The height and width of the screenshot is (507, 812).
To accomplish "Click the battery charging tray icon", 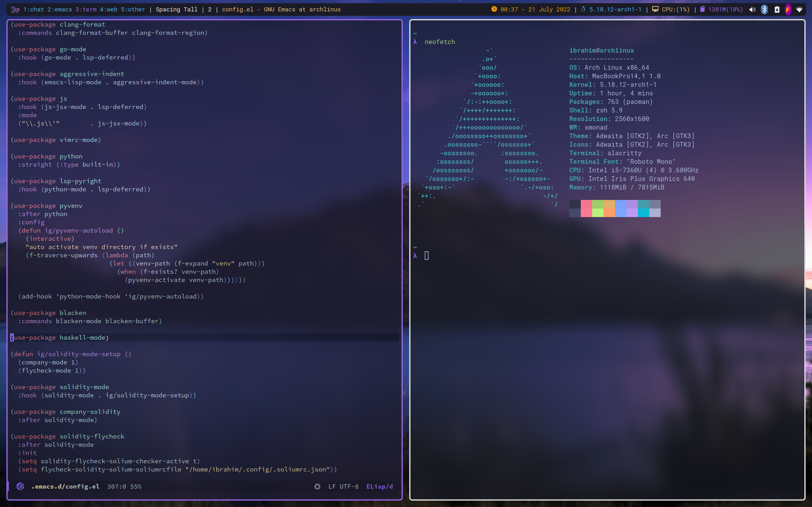I will [x=777, y=10].
